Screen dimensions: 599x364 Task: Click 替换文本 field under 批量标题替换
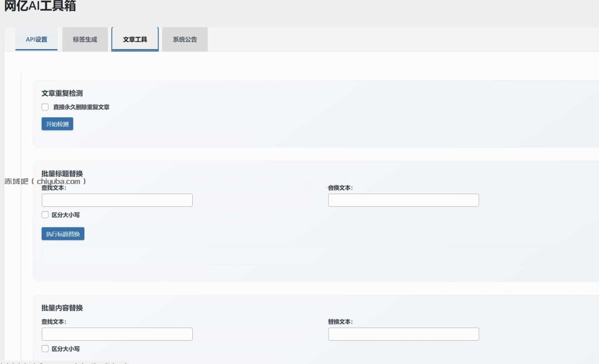[403, 200]
